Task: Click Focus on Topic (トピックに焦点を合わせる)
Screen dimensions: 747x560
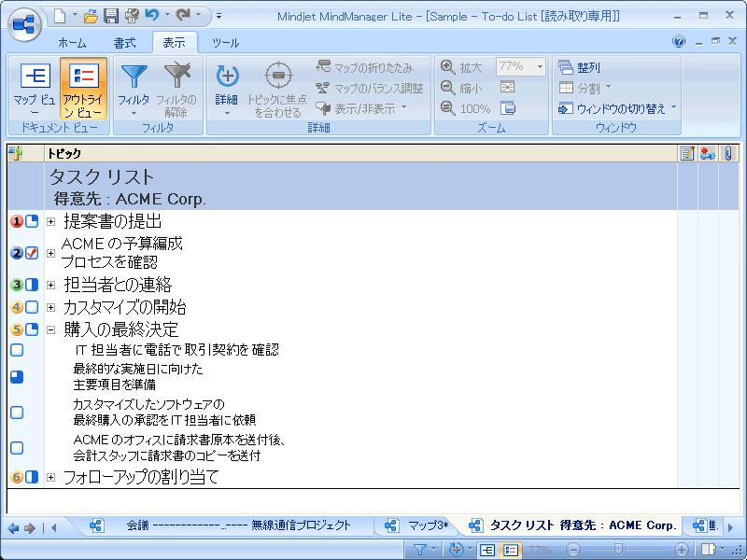Action: click(x=277, y=89)
